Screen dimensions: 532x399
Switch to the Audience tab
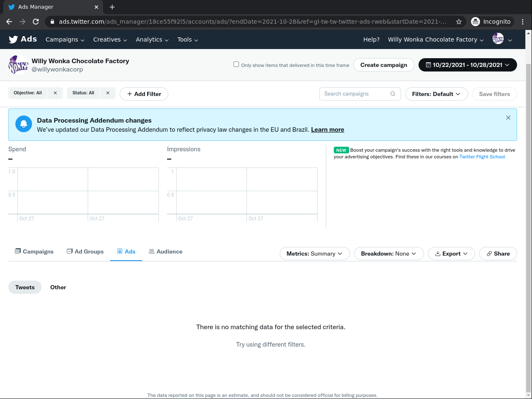point(165,251)
